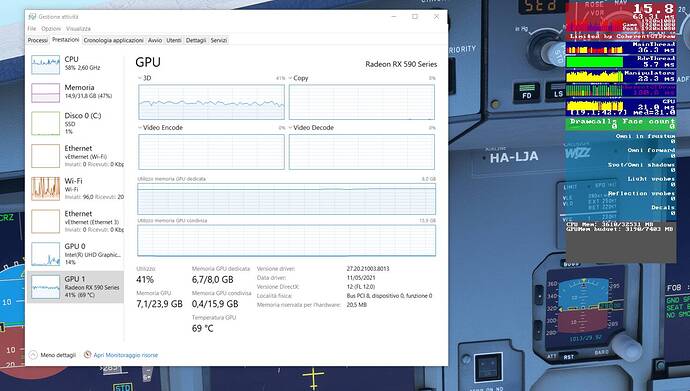690x391 pixels.
Task: Open the Opzioni menu
Action: (51, 29)
